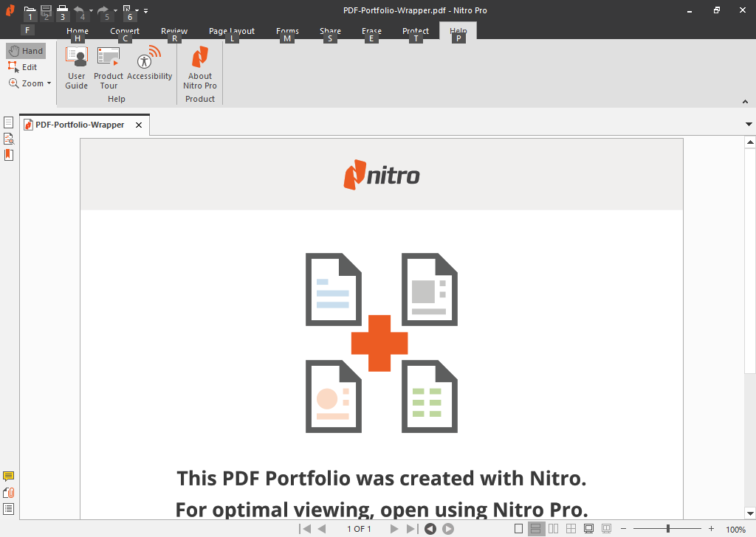Enter Full Screen view mode
This screenshot has width=756, height=537.
click(588, 528)
